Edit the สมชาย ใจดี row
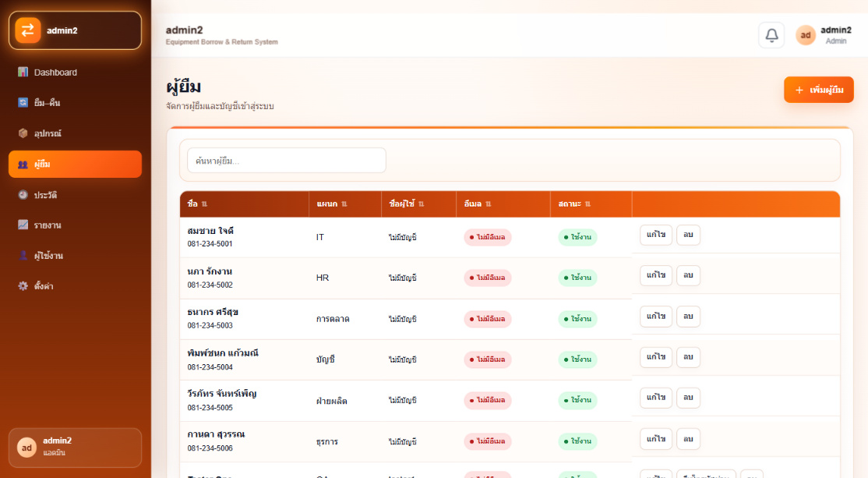 coord(656,235)
